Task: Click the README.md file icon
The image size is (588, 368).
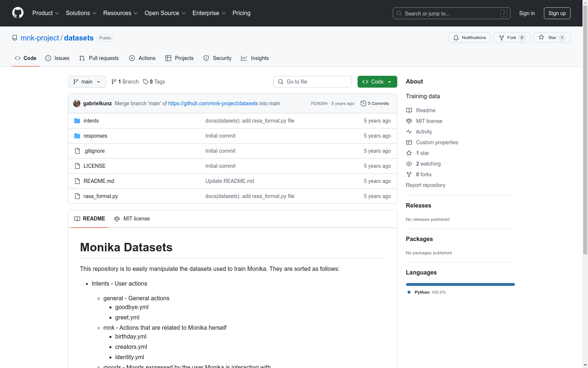Action: [x=77, y=181]
